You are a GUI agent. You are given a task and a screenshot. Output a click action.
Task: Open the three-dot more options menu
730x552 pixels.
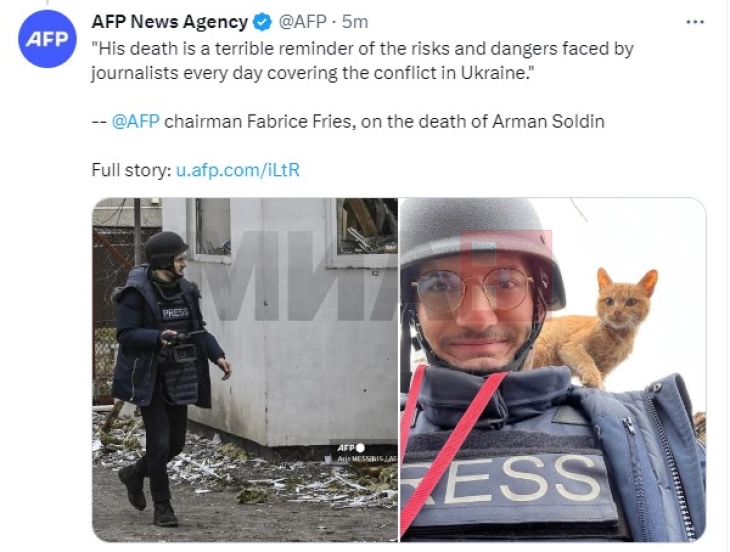(695, 22)
